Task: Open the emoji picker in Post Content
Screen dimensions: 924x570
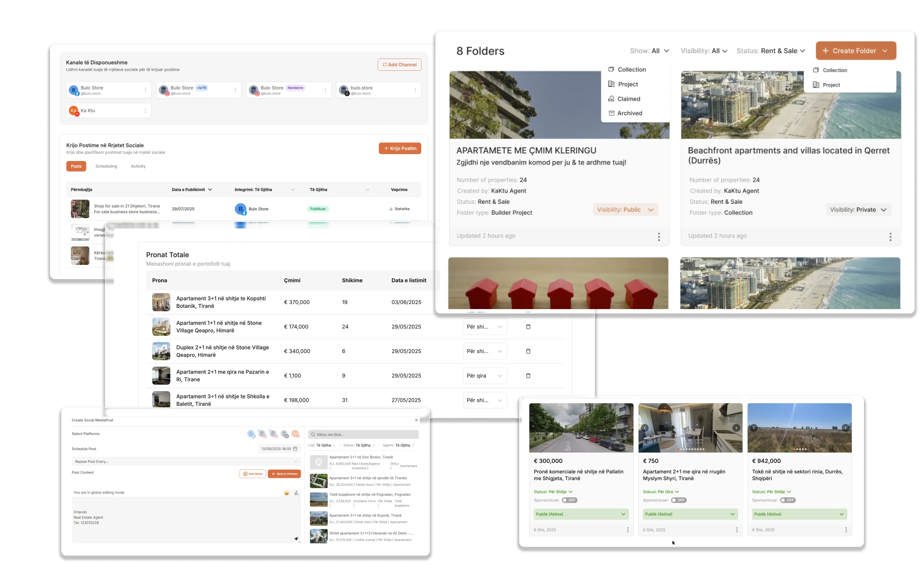Action: (x=286, y=493)
